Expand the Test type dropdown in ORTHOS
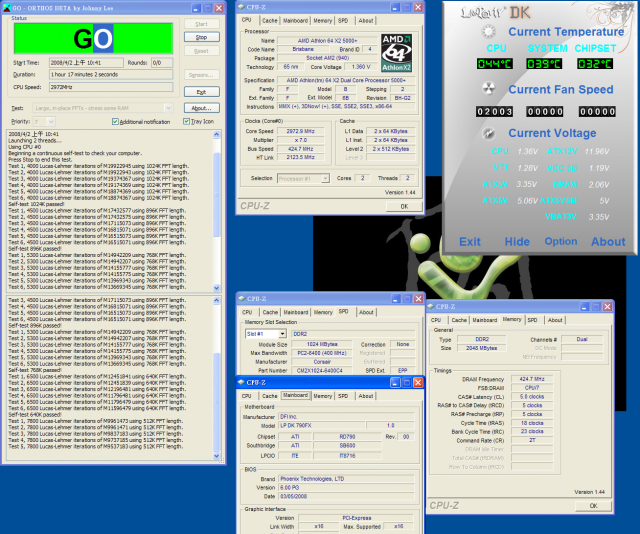The height and width of the screenshot is (534, 640). (x=168, y=108)
